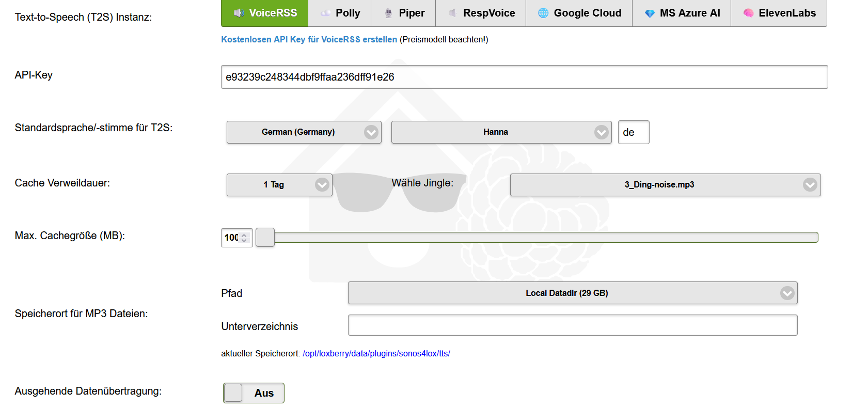Click the 'Pfad' label
This screenshot has width=868, height=408.
[x=231, y=293]
